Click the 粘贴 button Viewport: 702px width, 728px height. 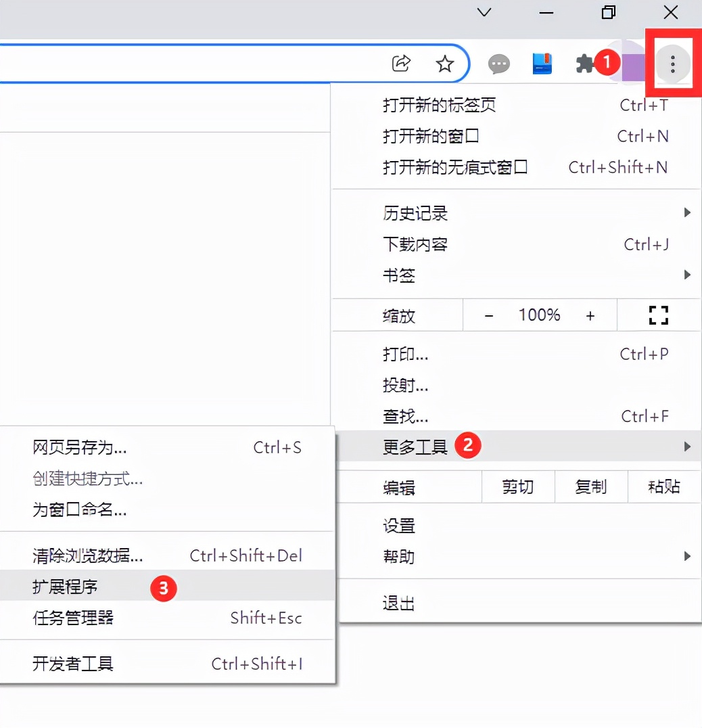tap(664, 487)
